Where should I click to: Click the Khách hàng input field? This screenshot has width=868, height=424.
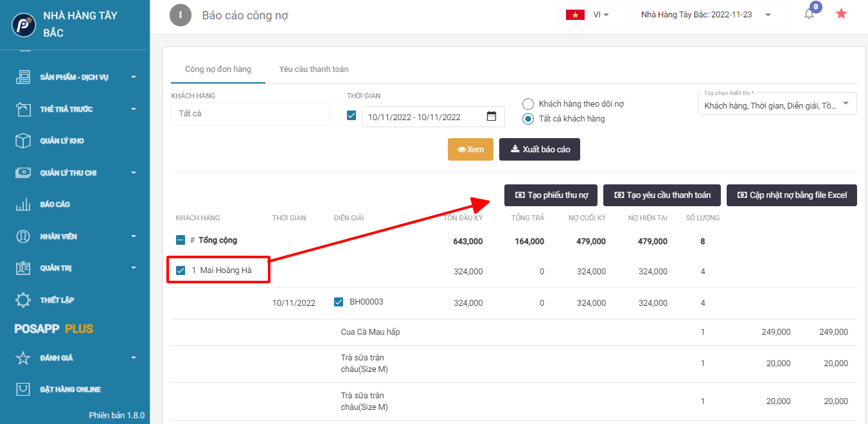(250, 114)
